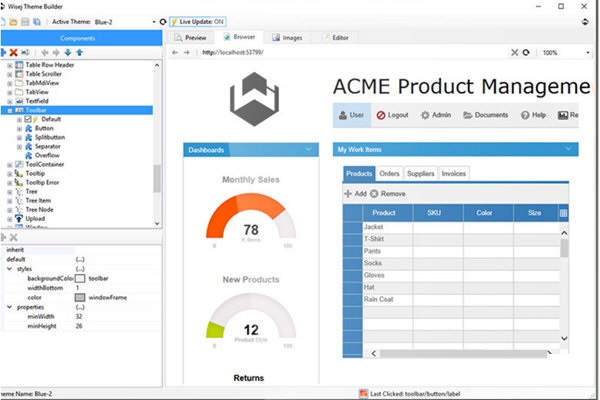Open the Suppliers tab
This screenshot has height=400, width=600.
point(421,174)
